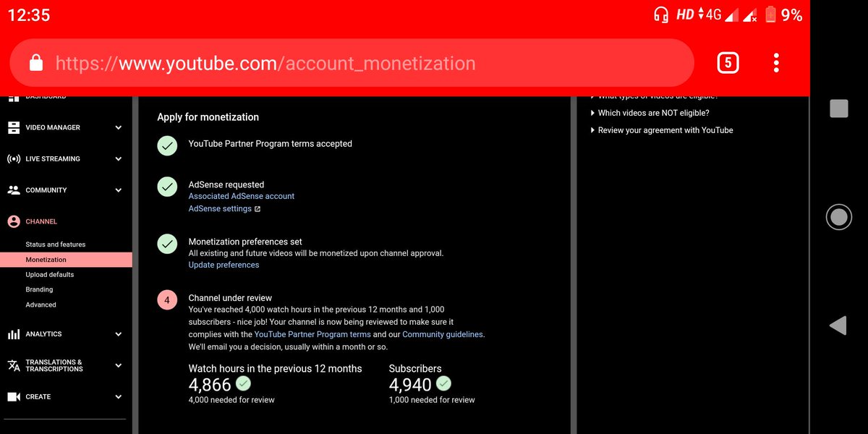Open the browser three-dot overflow menu
Viewport: 868px width, 434px height.
[x=776, y=63]
